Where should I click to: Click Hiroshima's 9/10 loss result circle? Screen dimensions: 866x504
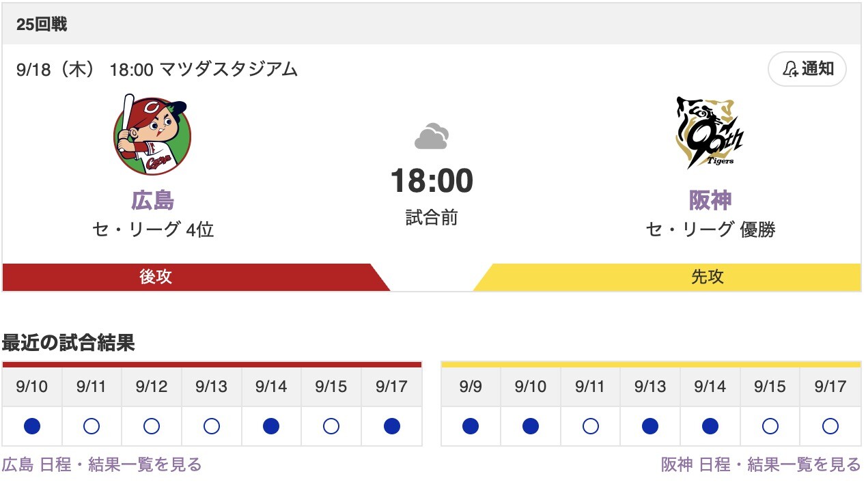32,427
